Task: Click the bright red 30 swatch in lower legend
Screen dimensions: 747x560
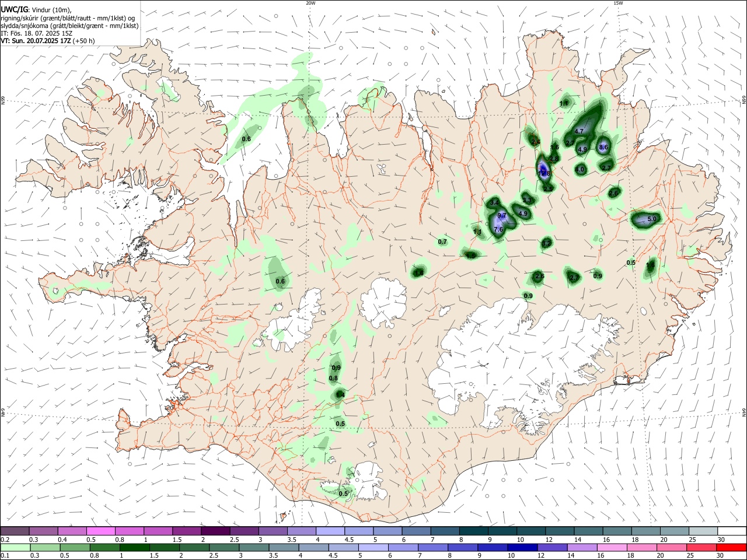Action: point(732,547)
